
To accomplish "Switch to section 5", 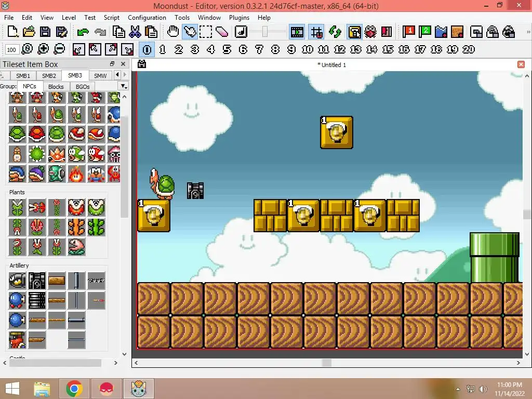I will 227,49.
